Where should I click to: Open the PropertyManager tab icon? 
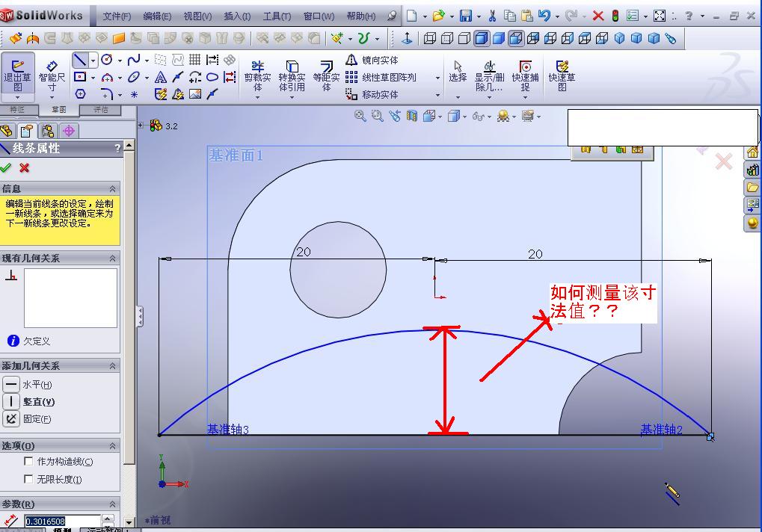tap(27, 131)
